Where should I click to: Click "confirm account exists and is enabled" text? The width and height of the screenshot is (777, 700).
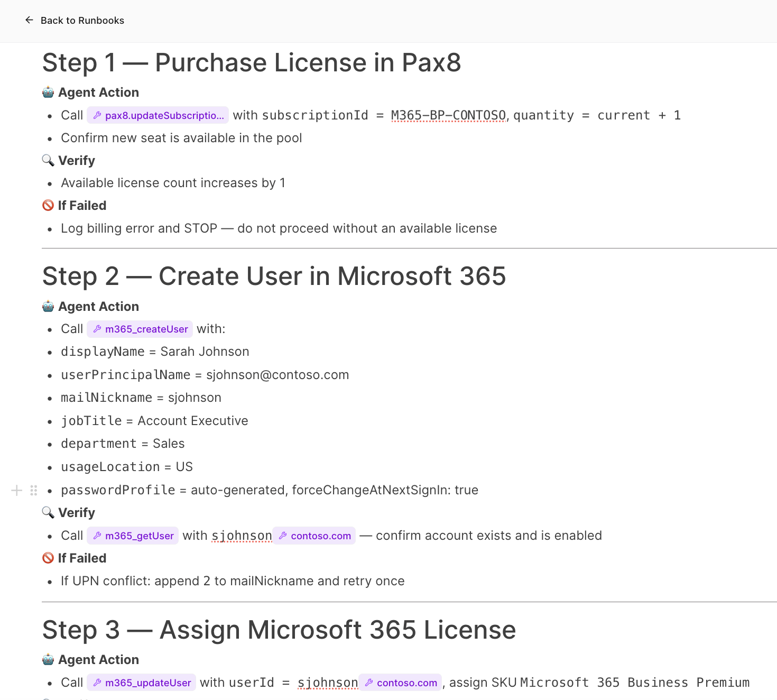(x=489, y=536)
